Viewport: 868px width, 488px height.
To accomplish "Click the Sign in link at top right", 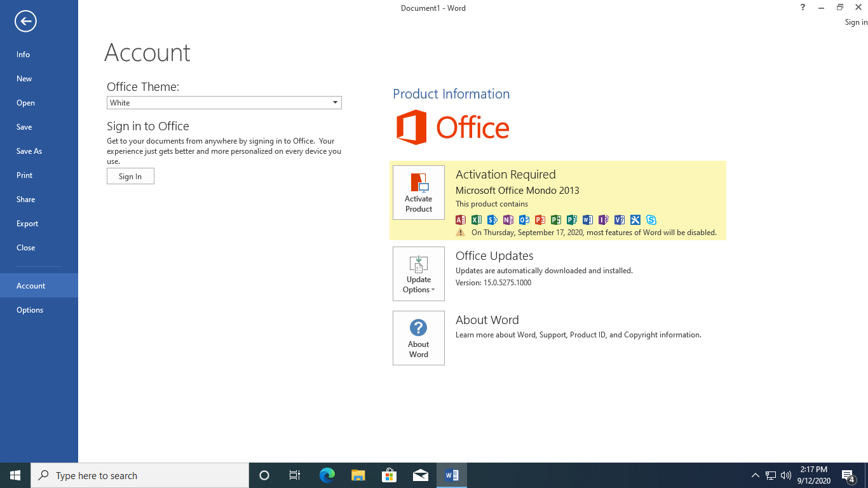I will pos(856,22).
